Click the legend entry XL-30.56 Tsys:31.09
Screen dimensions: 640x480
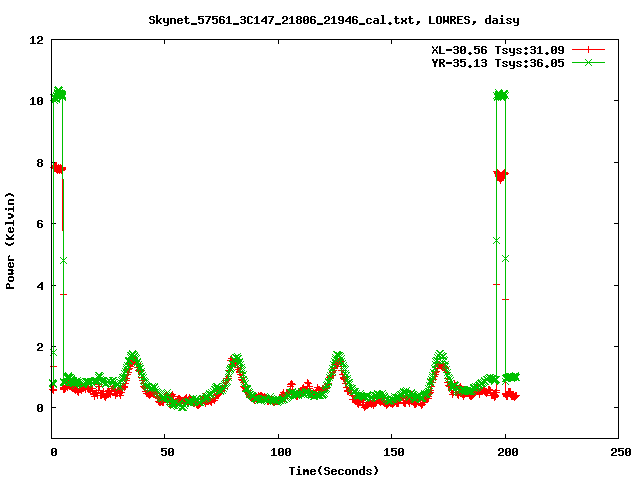click(498, 50)
